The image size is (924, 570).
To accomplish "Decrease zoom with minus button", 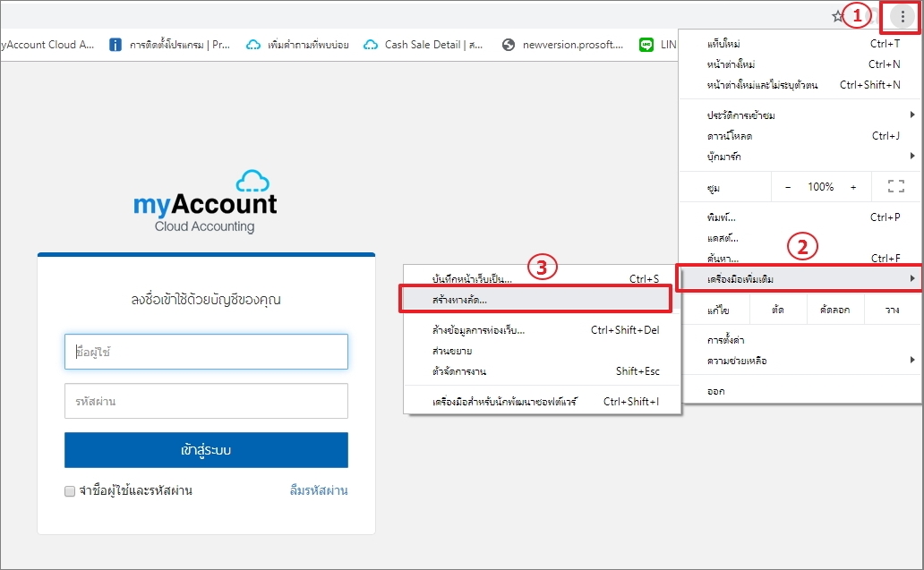I will point(788,187).
